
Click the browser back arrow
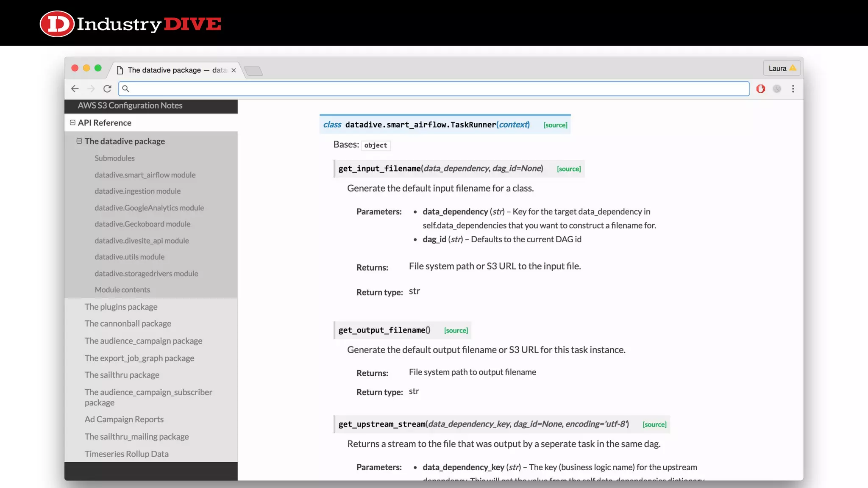[75, 89]
